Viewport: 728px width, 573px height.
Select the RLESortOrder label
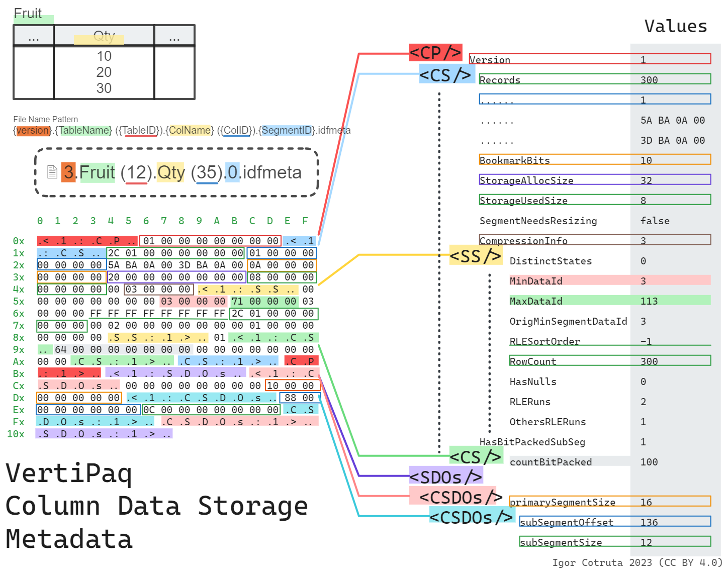(x=545, y=341)
